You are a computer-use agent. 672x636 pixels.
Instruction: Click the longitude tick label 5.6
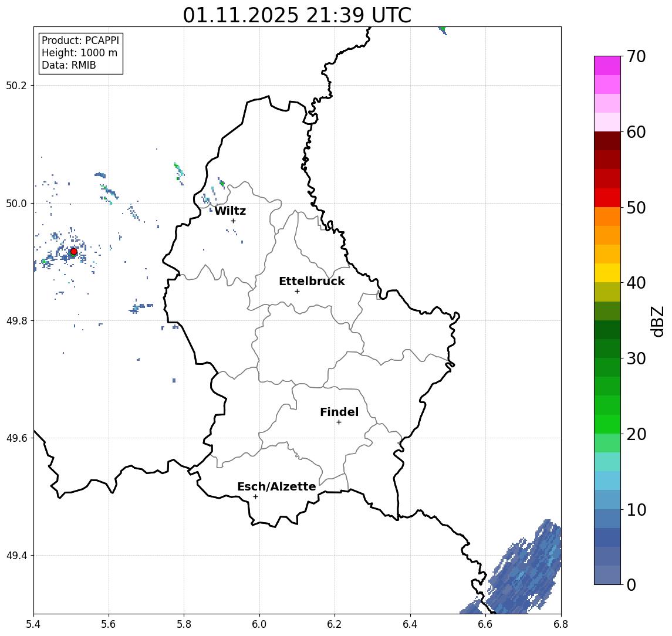click(109, 624)
